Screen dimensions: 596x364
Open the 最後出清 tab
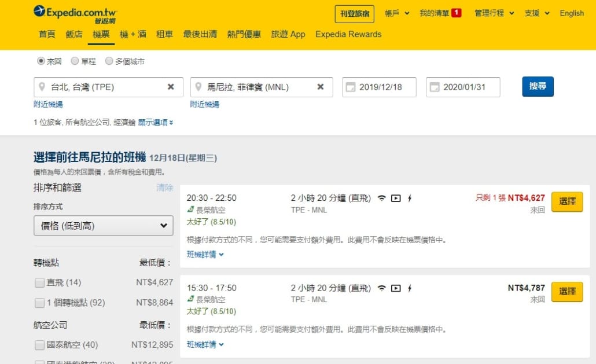pyautogui.click(x=200, y=34)
